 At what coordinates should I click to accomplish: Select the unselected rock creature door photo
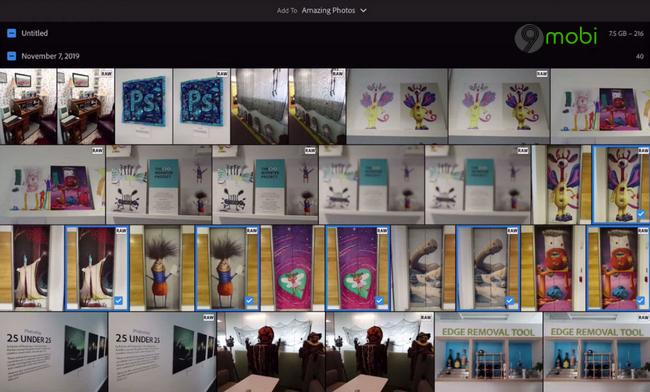pos(423,268)
